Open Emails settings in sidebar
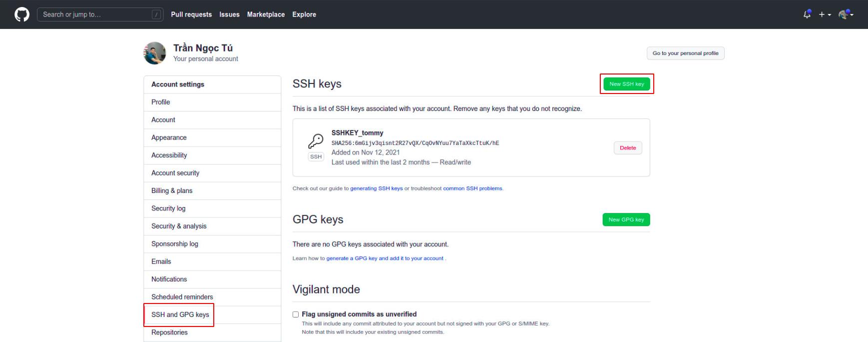The image size is (868, 342). (212, 261)
